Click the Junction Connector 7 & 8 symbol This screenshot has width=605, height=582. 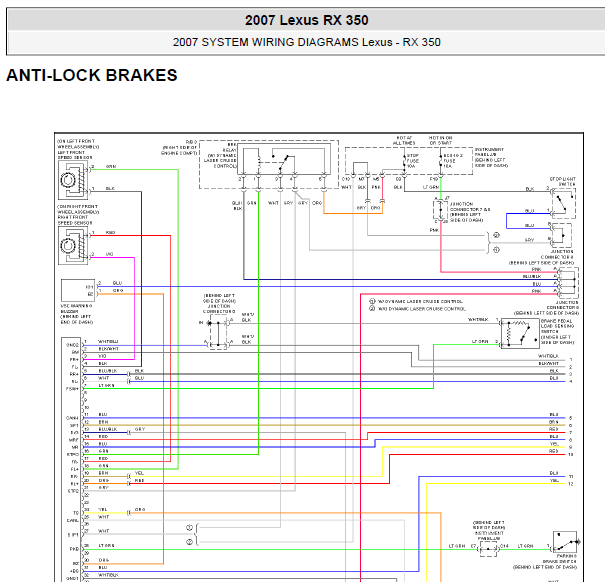(x=440, y=210)
